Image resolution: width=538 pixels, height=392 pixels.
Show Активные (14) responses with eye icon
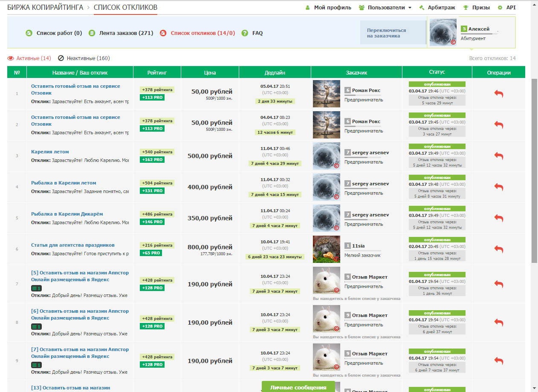point(29,58)
